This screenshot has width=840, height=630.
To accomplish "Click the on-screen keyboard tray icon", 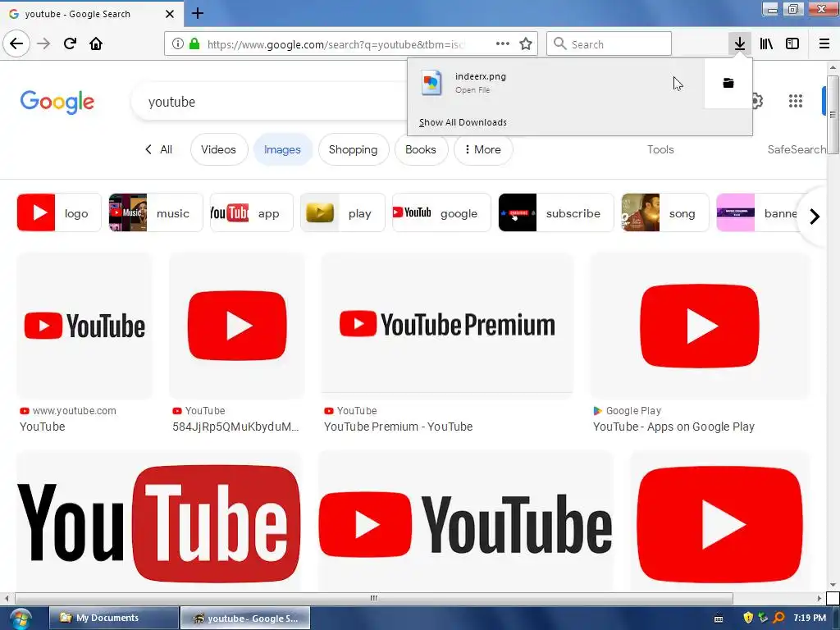I will coord(719,619).
